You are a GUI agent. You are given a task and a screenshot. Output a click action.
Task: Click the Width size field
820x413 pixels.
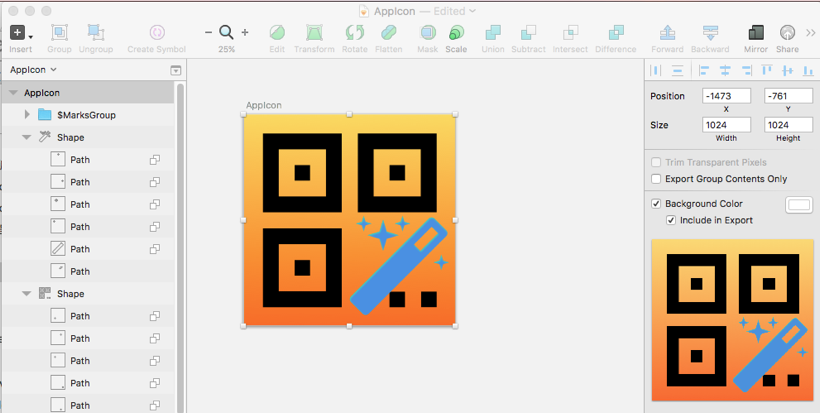click(726, 125)
